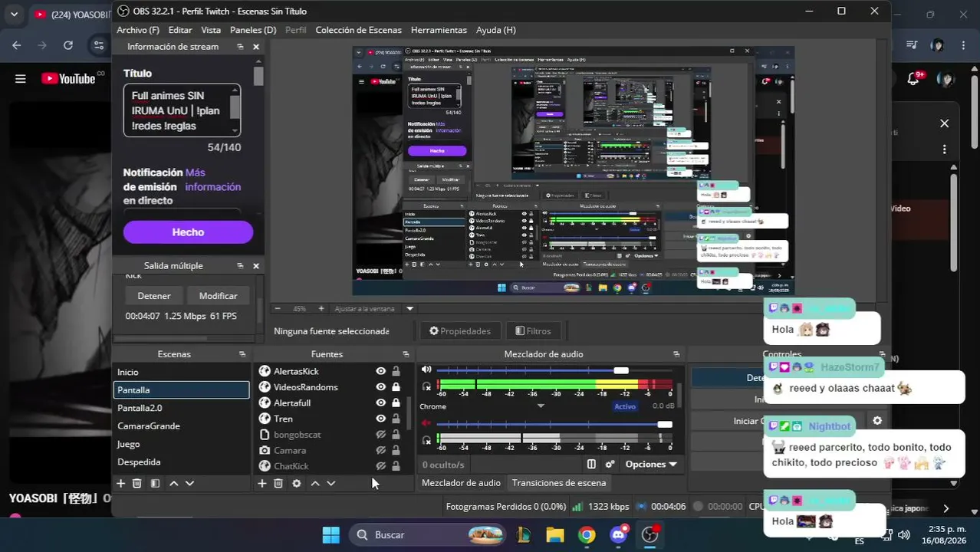Image resolution: width=980 pixels, height=552 pixels.
Task: Hide the Tren source
Action: tap(380, 419)
